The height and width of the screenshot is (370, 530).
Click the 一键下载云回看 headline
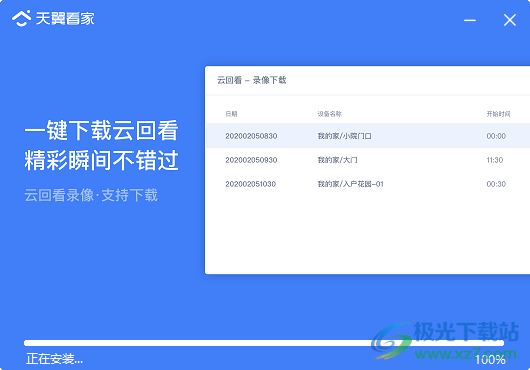point(101,130)
